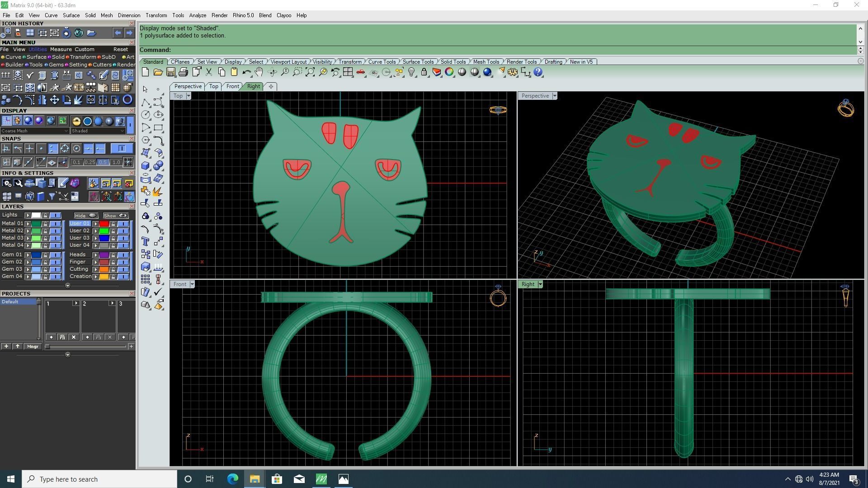Select the Text T tool in the side toolbar
Image resolution: width=868 pixels, height=488 pixels.
[146, 242]
